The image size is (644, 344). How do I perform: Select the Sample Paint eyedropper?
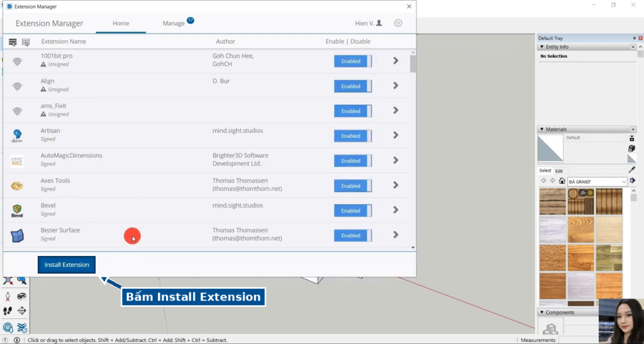point(631,170)
